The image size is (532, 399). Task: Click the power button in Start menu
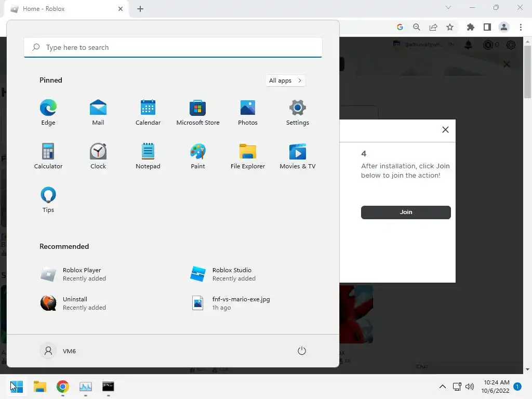[x=302, y=351]
